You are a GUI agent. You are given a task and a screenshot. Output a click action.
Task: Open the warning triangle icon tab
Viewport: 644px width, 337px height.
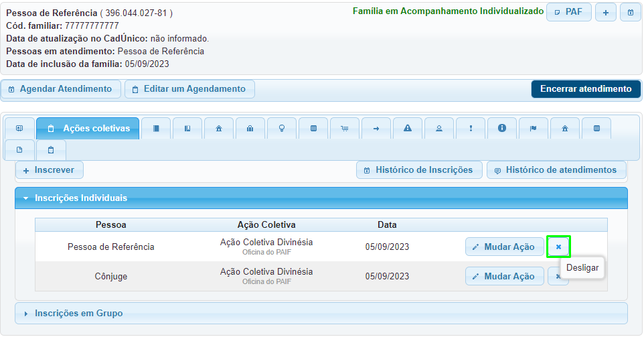coord(408,129)
